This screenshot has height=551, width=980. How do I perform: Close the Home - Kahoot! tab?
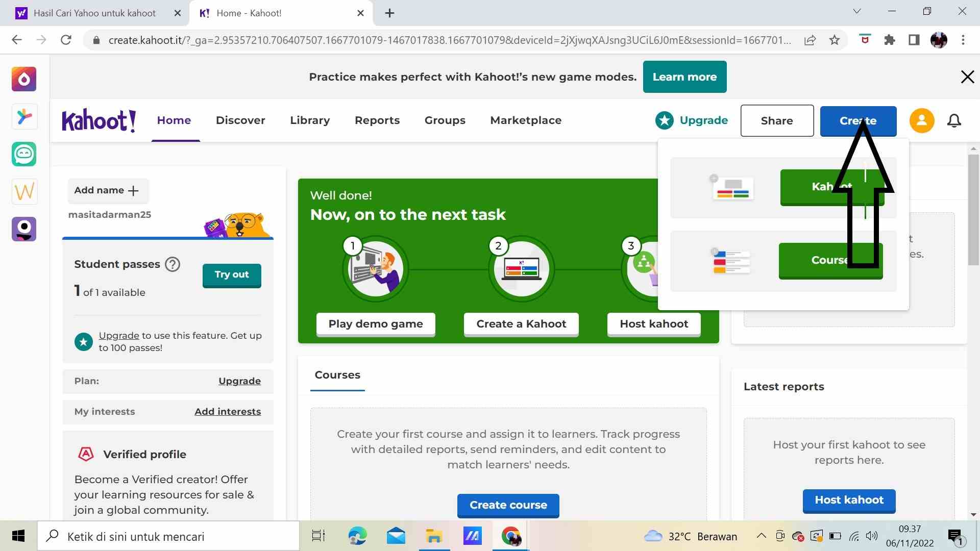[x=360, y=13]
